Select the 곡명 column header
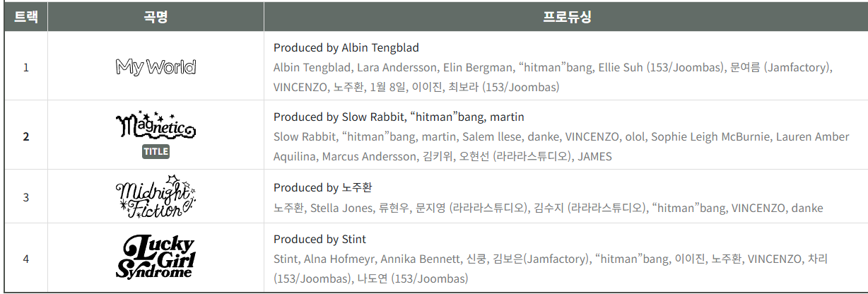Viewport: 868px width, 294px height. (156, 17)
